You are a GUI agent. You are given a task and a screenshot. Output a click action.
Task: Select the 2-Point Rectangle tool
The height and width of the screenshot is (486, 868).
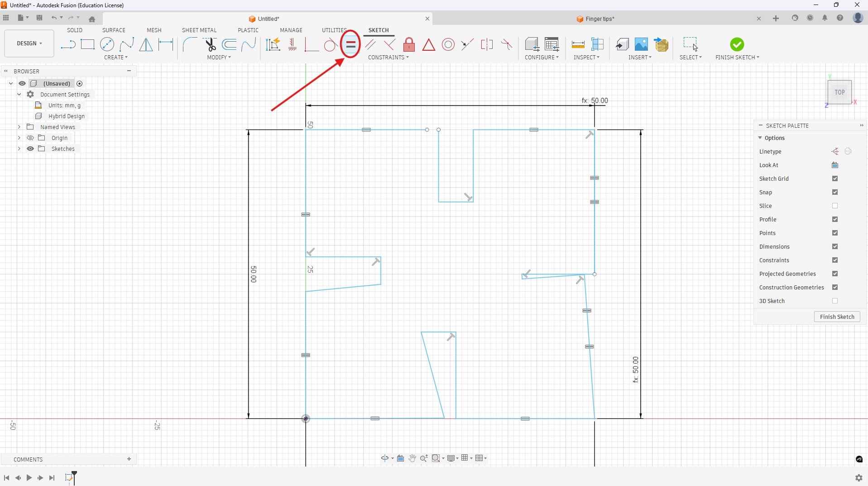(x=87, y=44)
